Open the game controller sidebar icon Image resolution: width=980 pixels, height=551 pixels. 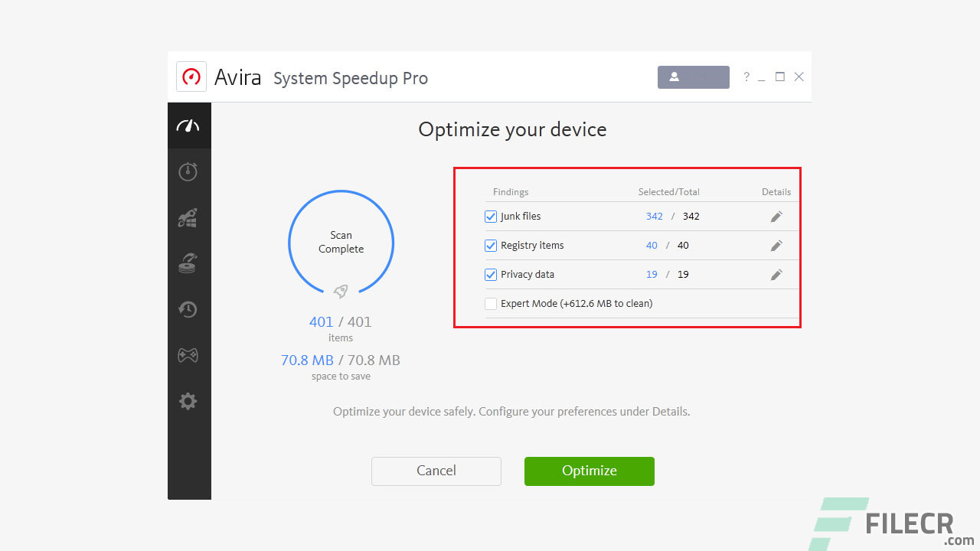[x=188, y=355]
